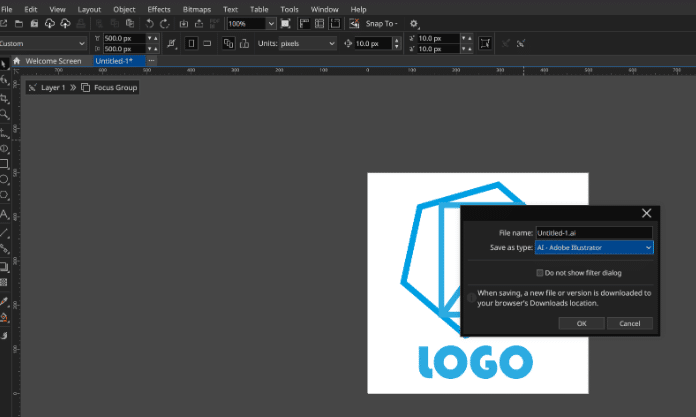
Task: Select the Ellipse tool
Action: click(x=4, y=179)
